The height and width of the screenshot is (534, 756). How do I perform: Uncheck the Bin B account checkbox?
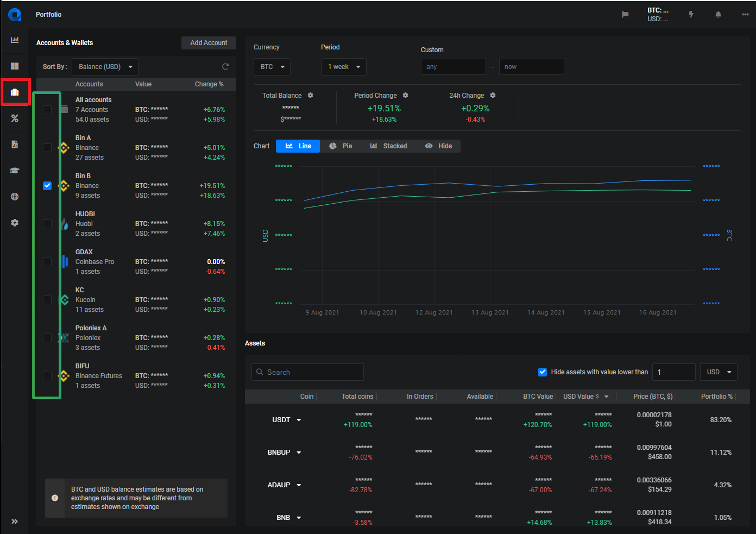pos(47,186)
